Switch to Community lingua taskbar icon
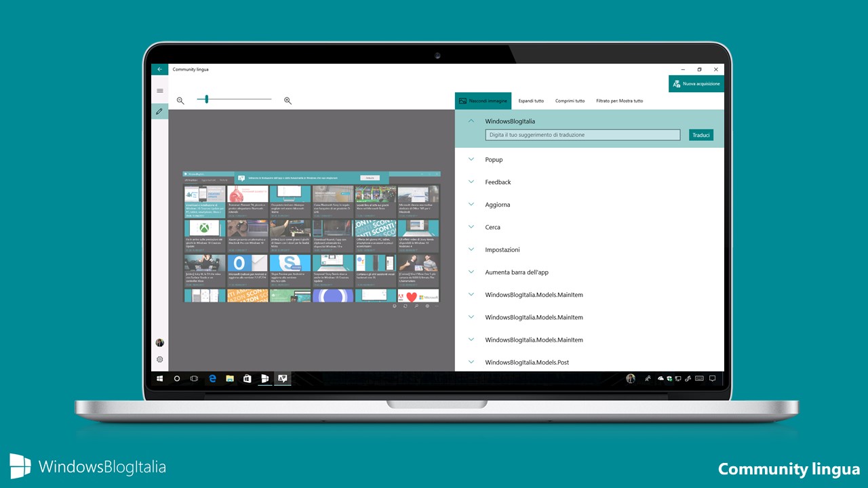The width and height of the screenshot is (868, 488). [x=282, y=378]
